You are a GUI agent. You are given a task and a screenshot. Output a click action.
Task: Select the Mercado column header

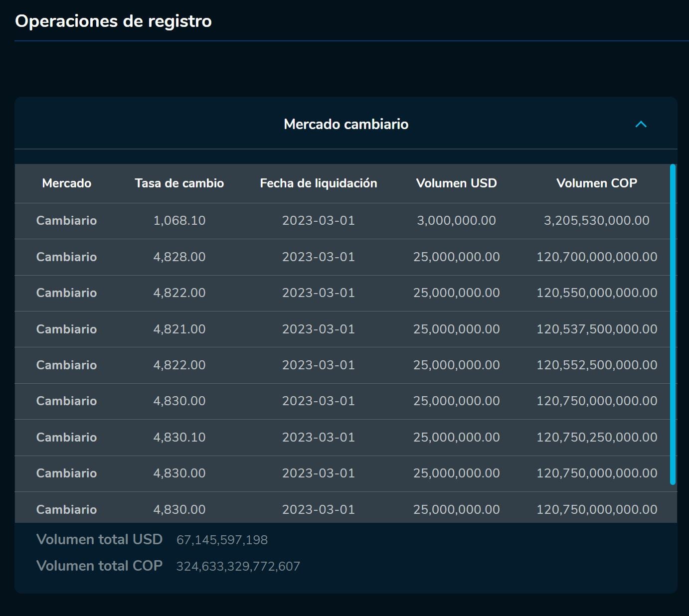(x=66, y=183)
